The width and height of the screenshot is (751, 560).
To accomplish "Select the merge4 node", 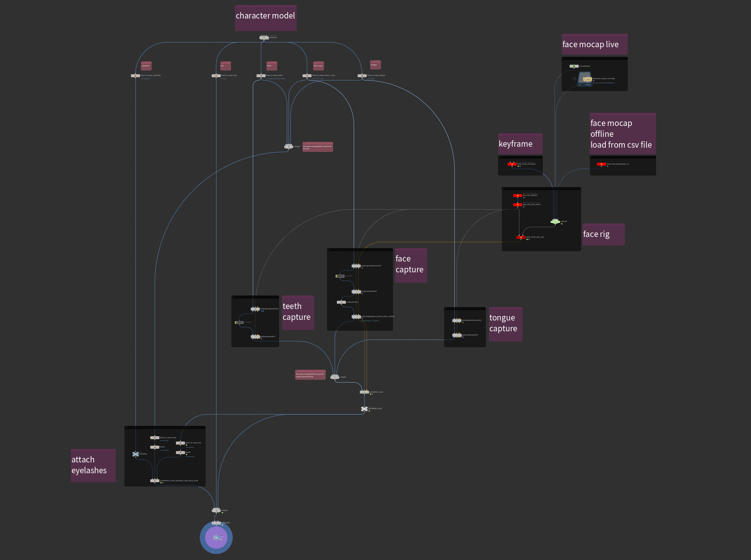I will (x=289, y=146).
